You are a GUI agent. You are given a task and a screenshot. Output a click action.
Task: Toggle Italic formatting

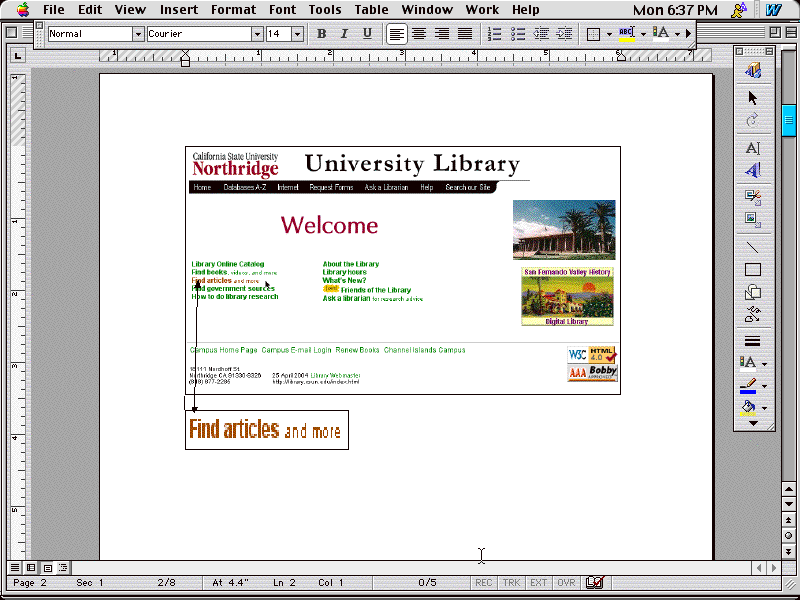point(344,34)
